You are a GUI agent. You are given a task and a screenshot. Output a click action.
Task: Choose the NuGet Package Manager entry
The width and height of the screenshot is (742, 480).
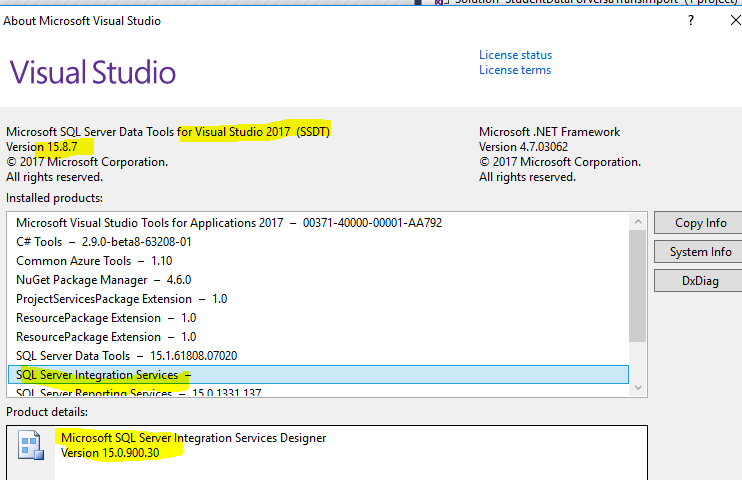click(103, 280)
